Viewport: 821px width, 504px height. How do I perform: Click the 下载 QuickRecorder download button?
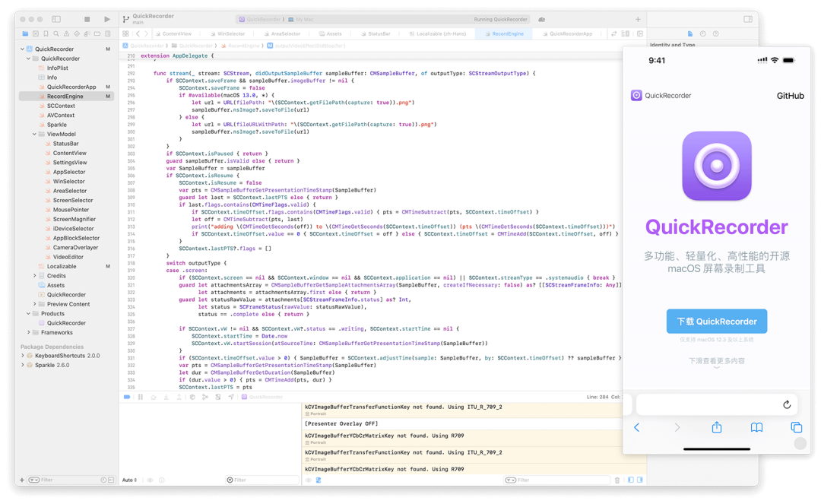click(x=717, y=322)
